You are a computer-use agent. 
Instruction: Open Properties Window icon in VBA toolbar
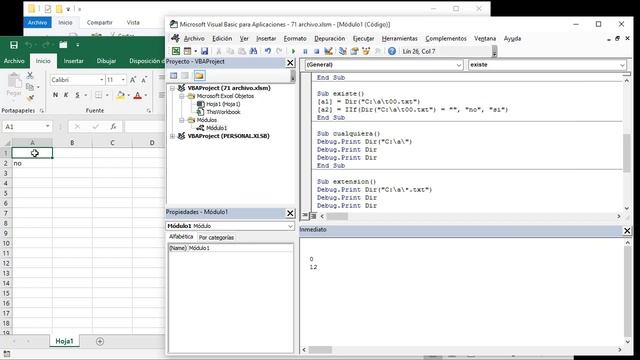[354, 51]
